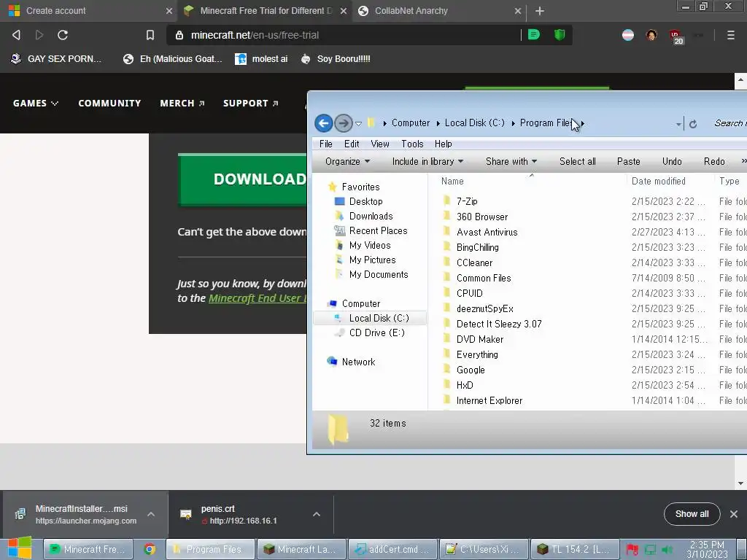Select the deeznutSpyEx folder
The height and width of the screenshot is (560, 747).
tap(484, 308)
